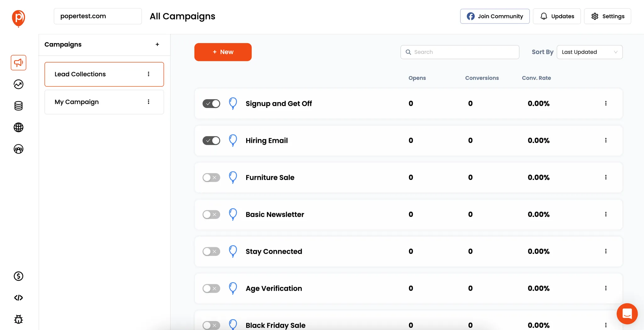Turn off the Hiring Email campaign
Screen dimensions: 644x330
[211, 140]
